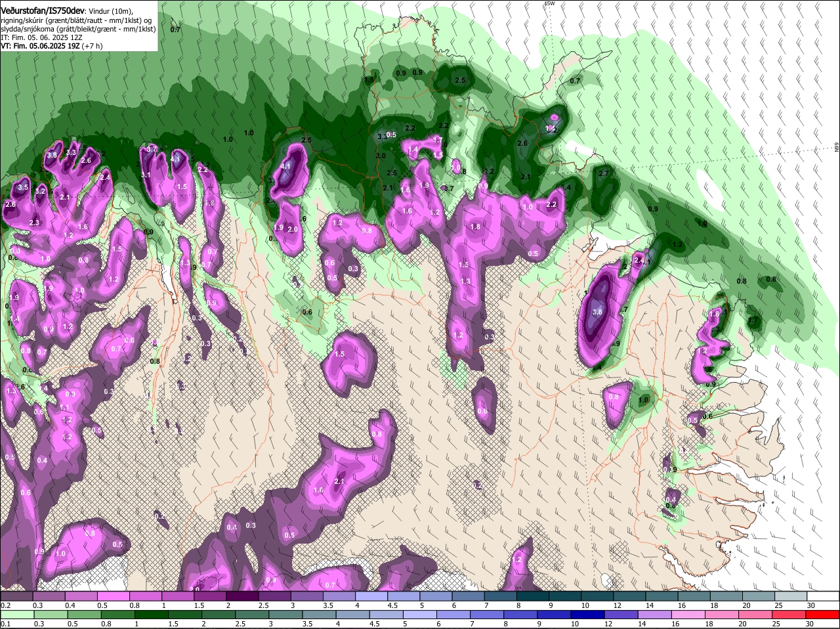
Task: Click the 15W longitude label at top
Action: tap(549, 3)
